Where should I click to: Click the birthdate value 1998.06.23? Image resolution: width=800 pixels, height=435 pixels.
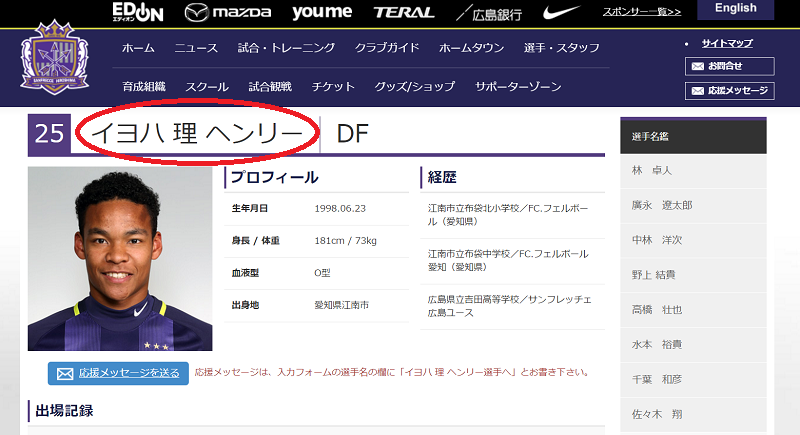(x=340, y=209)
